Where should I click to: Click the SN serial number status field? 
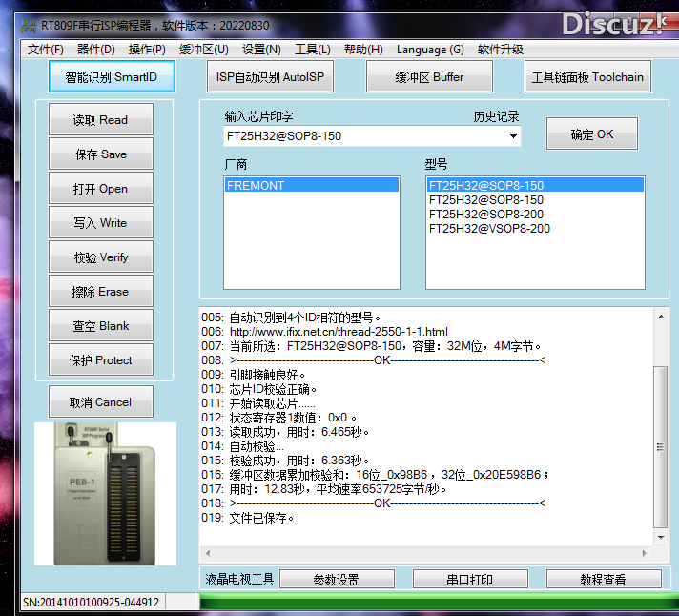tap(92, 602)
